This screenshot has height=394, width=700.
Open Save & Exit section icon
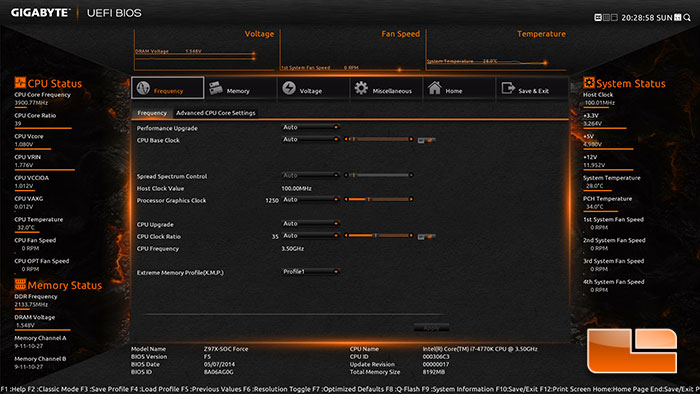(508, 88)
